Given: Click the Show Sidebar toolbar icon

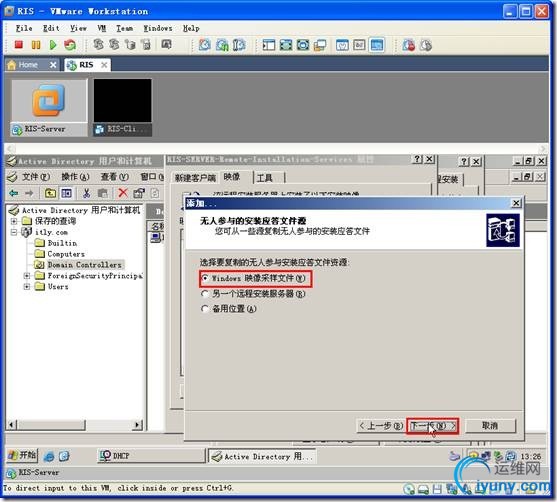Looking at the screenshot, I should click(x=269, y=45).
